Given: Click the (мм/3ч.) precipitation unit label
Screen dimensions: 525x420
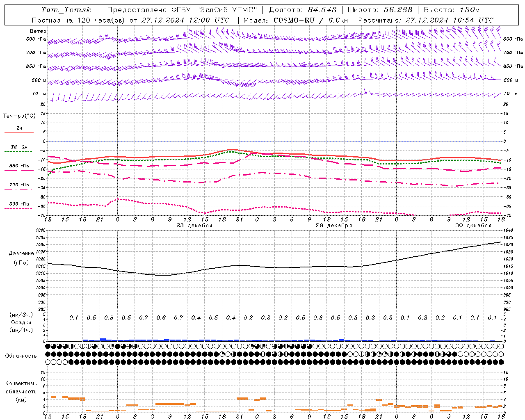Looking at the screenshot, I should tap(21, 315).
